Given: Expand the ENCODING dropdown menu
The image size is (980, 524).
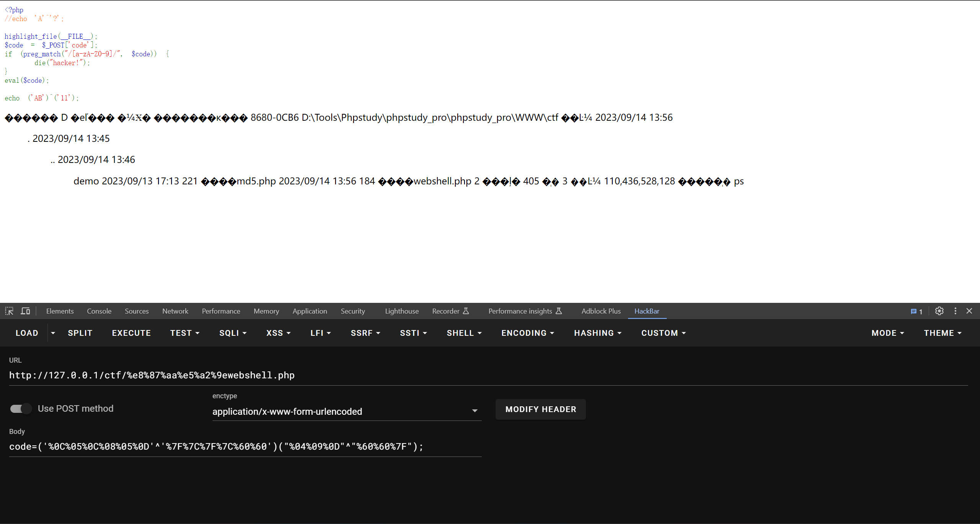Looking at the screenshot, I should [x=528, y=333].
